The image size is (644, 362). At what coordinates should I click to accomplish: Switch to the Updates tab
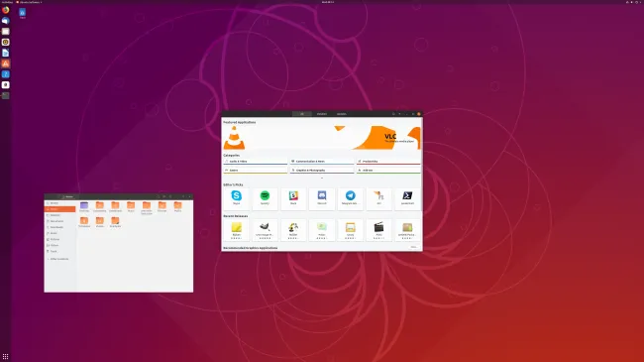[x=341, y=114]
